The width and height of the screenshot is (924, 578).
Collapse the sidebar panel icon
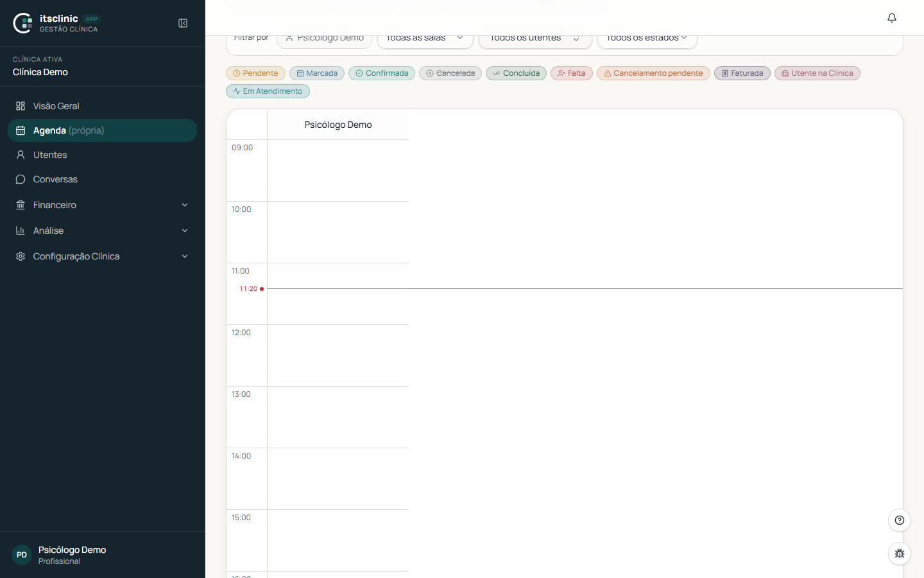(183, 23)
